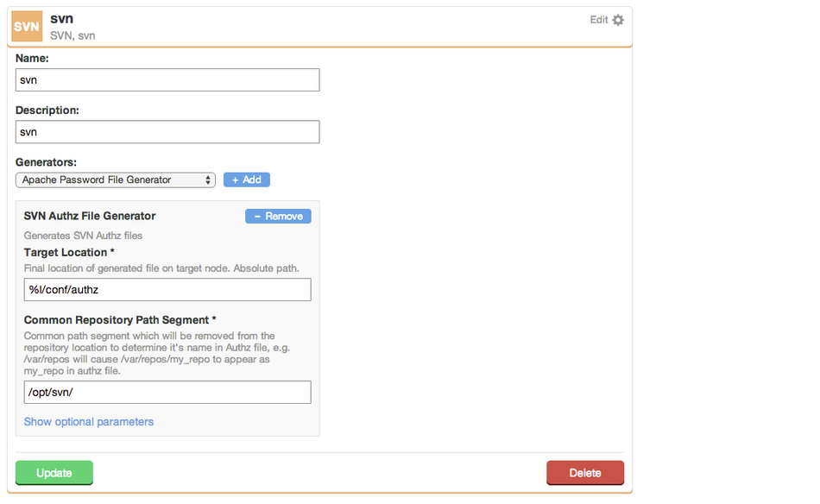Show optional parameters
The image size is (820, 504).
pyautogui.click(x=89, y=422)
